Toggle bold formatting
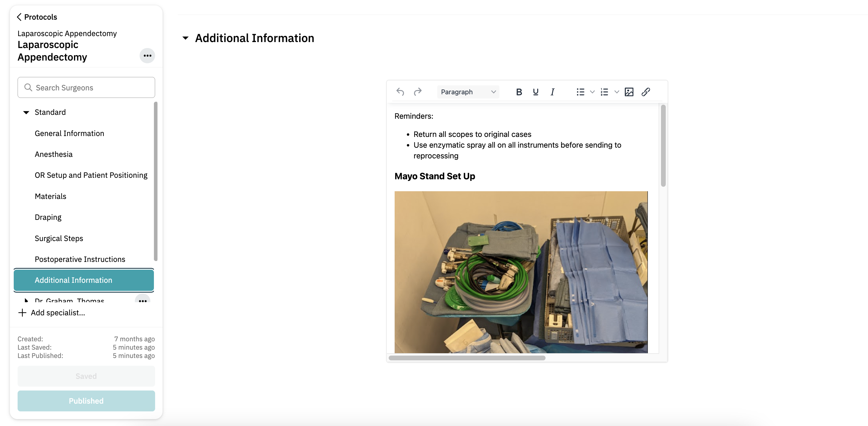 coord(519,92)
